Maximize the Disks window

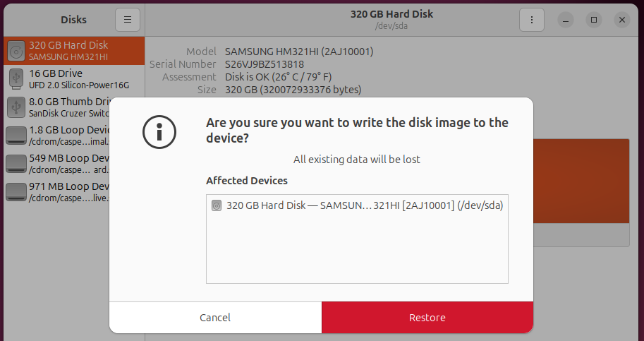594,20
